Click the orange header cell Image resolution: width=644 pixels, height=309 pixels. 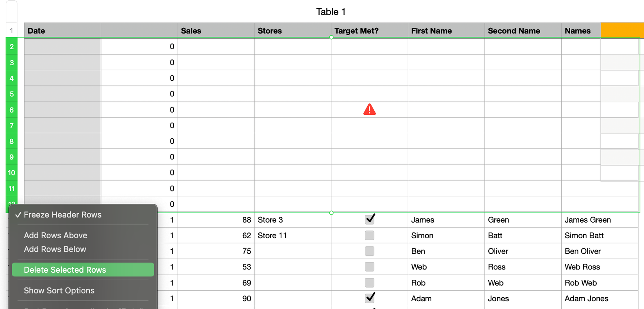click(x=622, y=30)
